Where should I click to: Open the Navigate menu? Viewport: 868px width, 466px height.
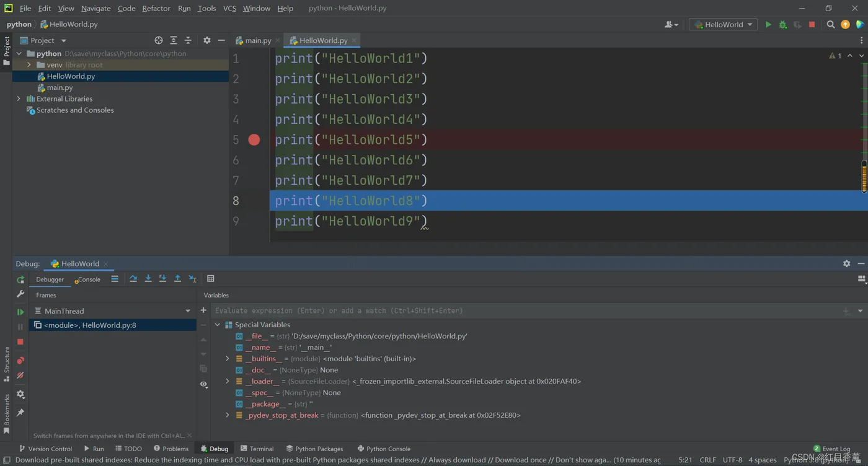(95, 8)
